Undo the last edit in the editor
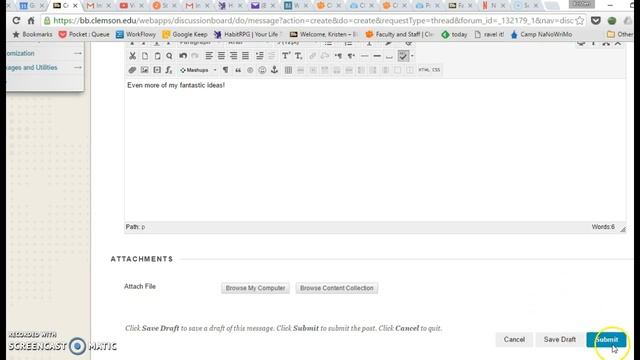Image resolution: width=640 pixels, height=360 pixels. click(x=183, y=56)
